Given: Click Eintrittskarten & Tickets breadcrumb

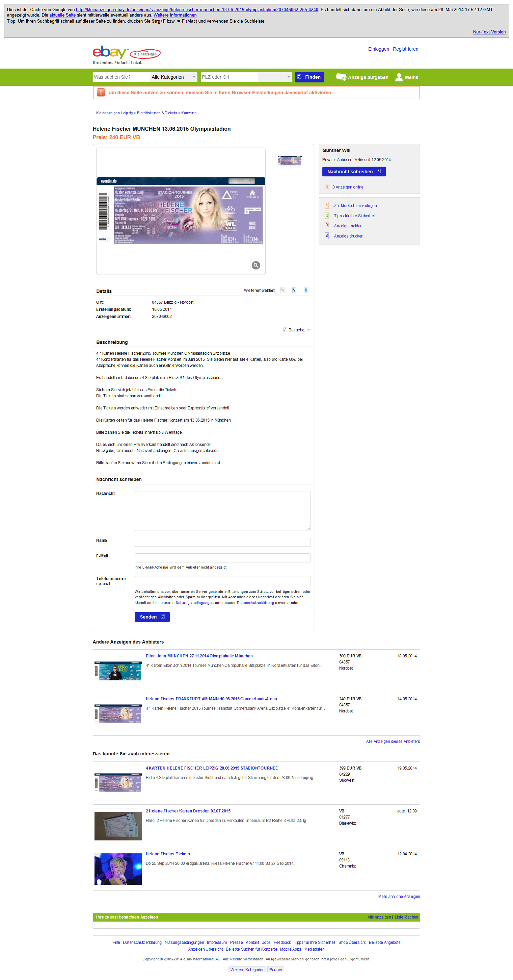Looking at the screenshot, I should coord(157,113).
